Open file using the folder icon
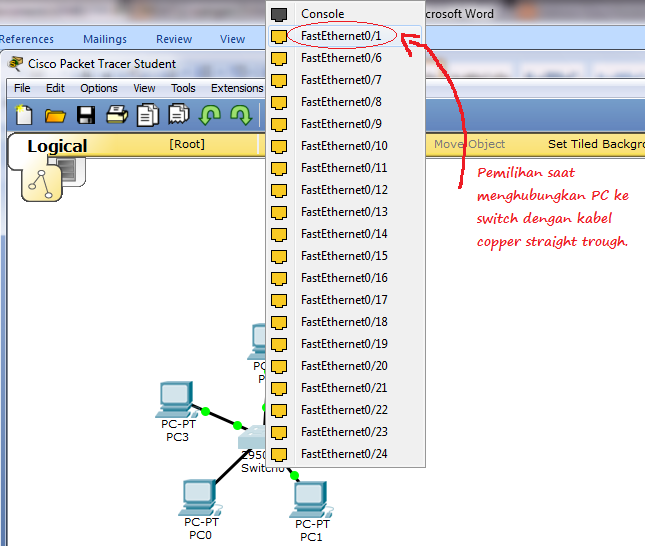645x546 pixels. tap(55, 116)
